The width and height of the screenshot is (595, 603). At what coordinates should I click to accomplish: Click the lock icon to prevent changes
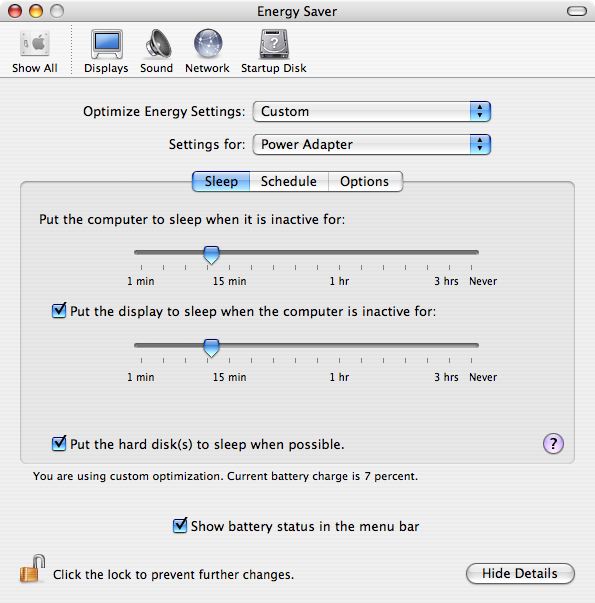32,569
